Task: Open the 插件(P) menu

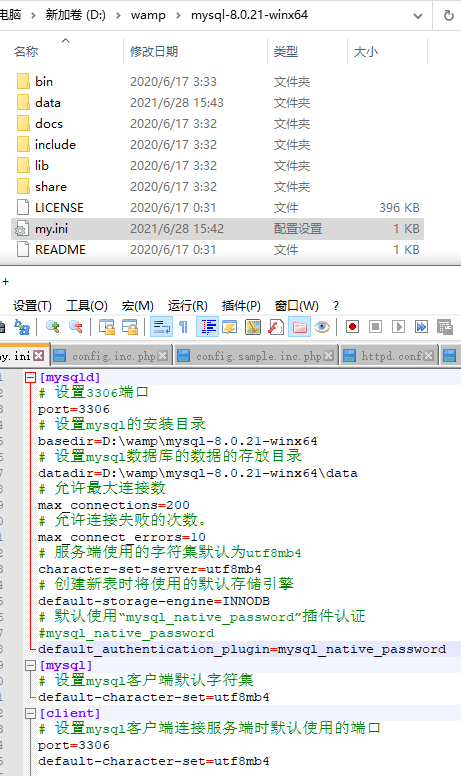Action: click(241, 306)
